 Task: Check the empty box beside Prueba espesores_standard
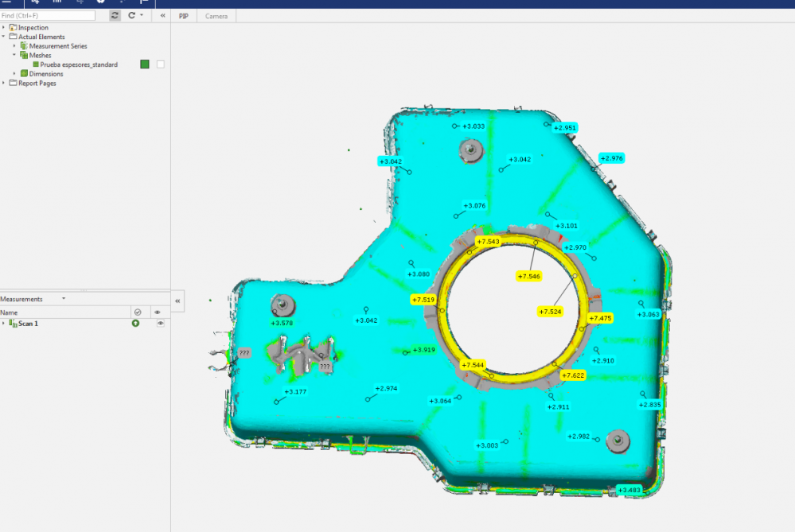pyautogui.click(x=161, y=64)
